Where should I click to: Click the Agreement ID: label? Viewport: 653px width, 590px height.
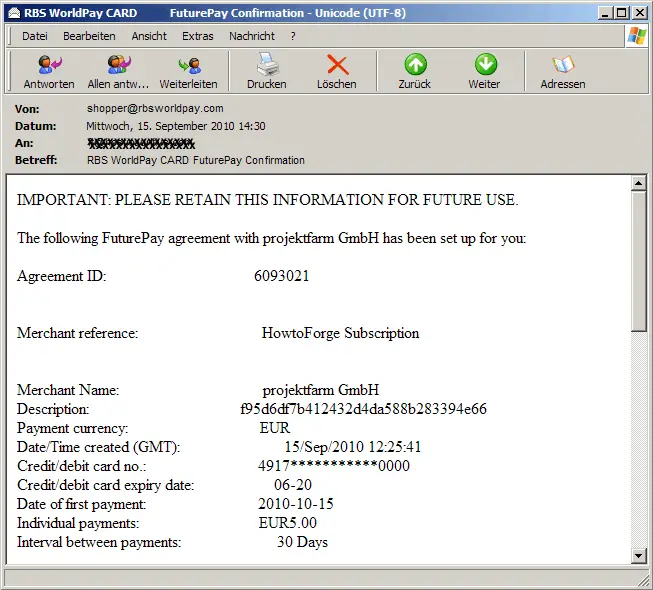pos(62,276)
